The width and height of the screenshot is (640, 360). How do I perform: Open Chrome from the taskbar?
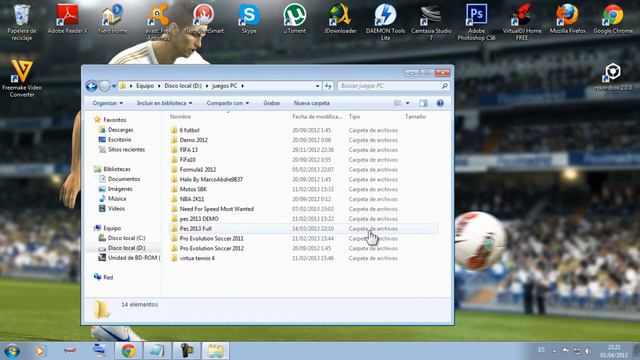(128, 351)
